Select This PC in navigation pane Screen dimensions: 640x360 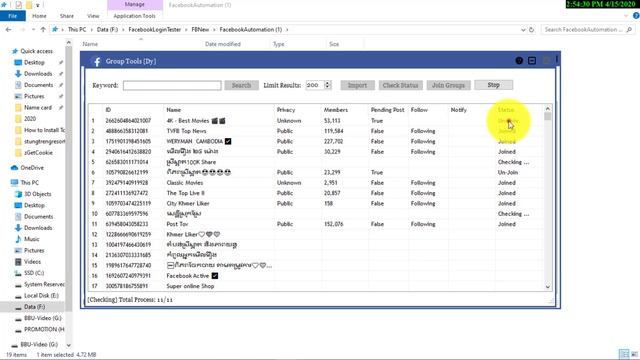[x=29, y=182]
